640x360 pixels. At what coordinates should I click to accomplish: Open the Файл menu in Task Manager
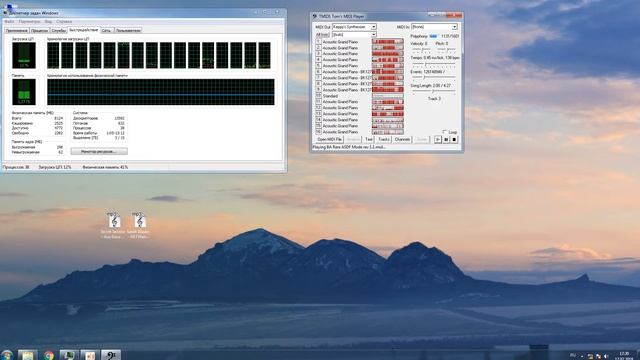click(x=9, y=21)
